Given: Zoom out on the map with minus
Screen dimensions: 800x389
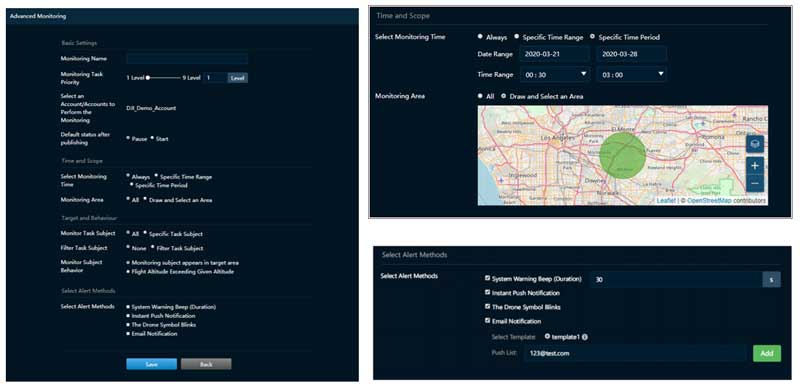Looking at the screenshot, I should (755, 183).
